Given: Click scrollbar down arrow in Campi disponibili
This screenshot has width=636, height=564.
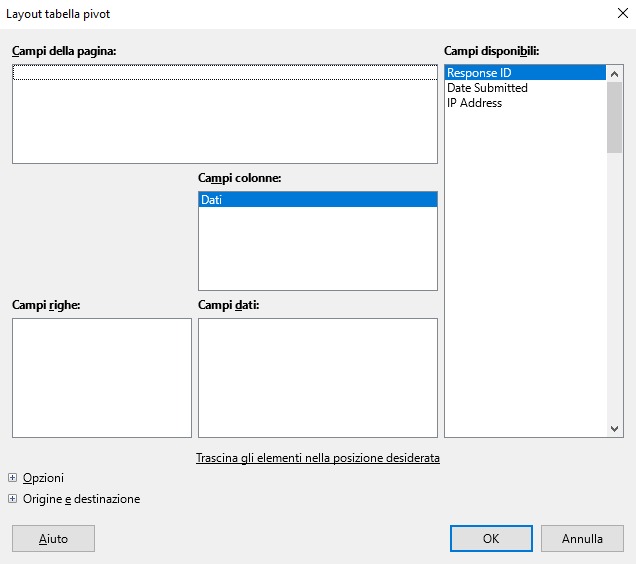Looking at the screenshot, I should pyautogui.click(x=614, y=428).
